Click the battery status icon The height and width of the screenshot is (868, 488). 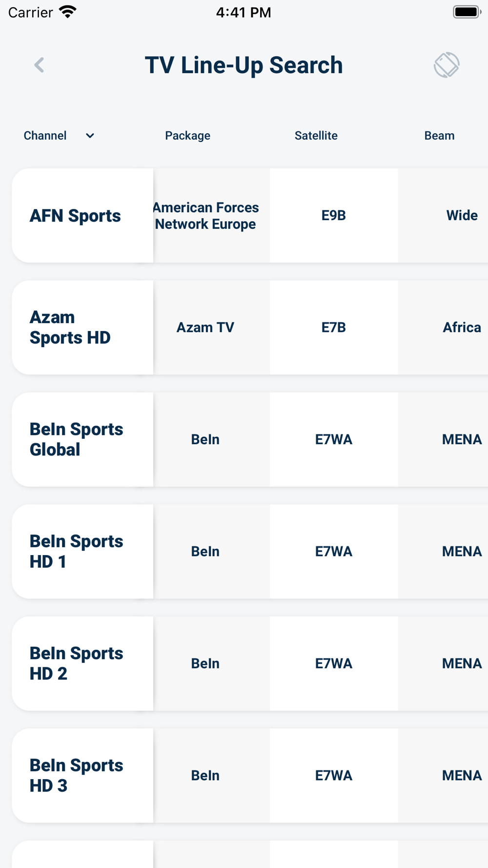(x=467, y=12)
